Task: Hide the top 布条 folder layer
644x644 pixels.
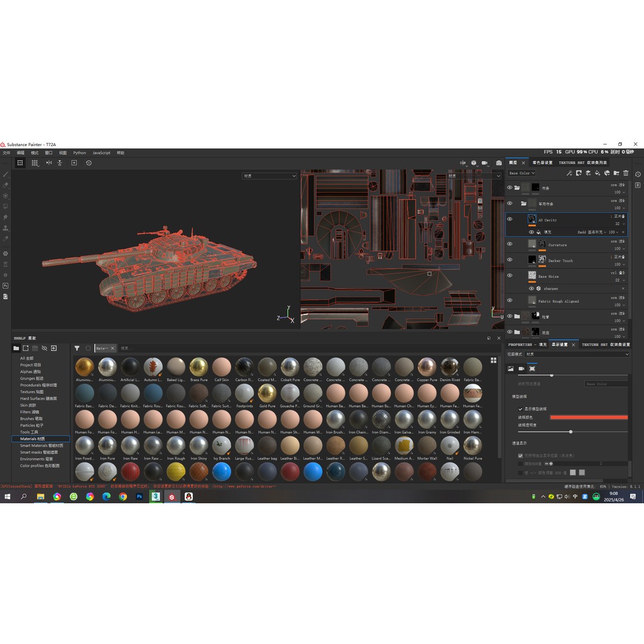Action: pos(510,188)
